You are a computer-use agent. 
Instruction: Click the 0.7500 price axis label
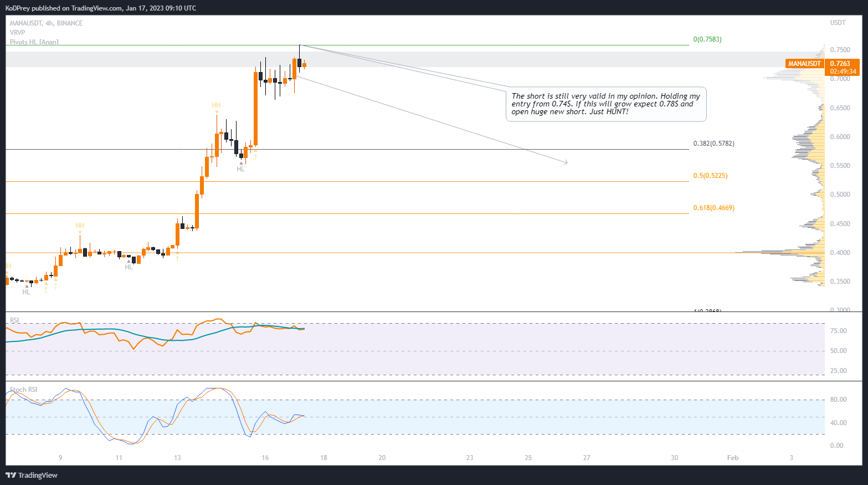[840, 50]
